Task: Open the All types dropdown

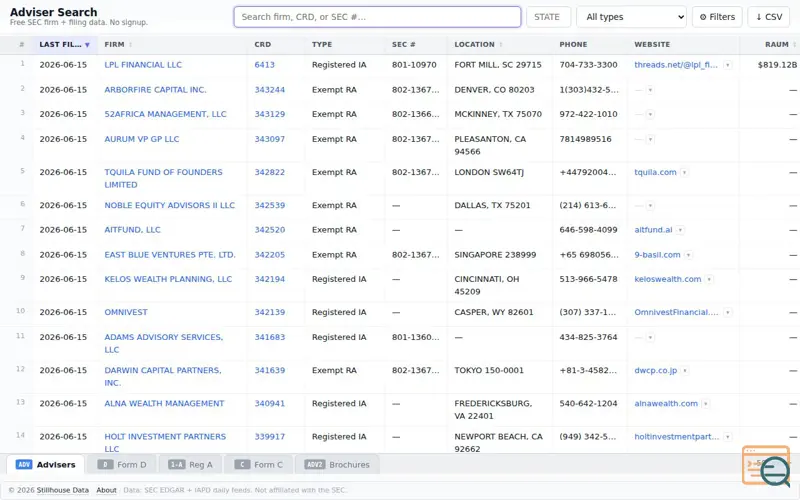Action: click(631, 17)
